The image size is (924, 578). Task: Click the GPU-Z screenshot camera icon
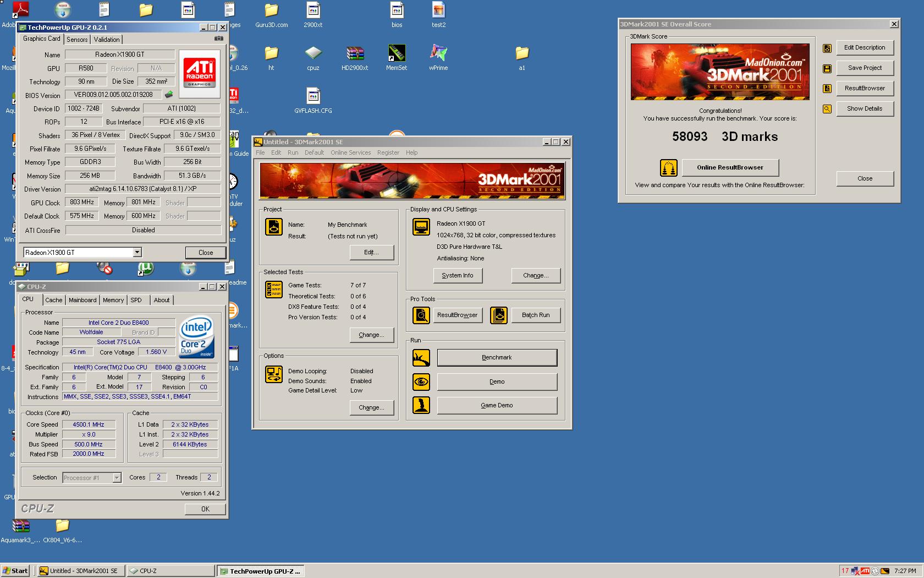point(219,39)
